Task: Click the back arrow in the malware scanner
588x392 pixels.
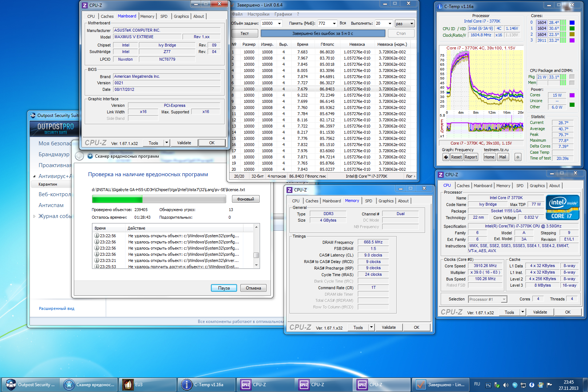Action: point(79,156)
